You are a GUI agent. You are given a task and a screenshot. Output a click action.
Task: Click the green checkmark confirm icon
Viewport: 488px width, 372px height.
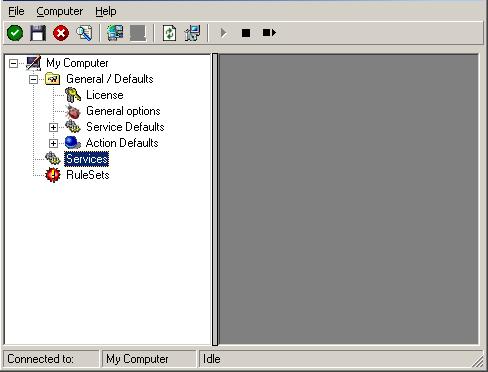15,33
